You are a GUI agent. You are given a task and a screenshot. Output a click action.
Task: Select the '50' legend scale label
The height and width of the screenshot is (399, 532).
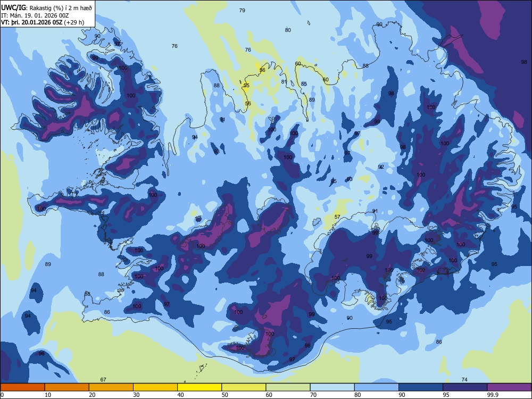click(225, 395)
